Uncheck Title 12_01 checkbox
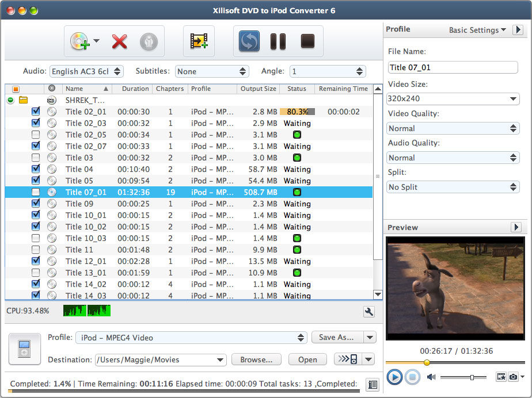The width and height of the screenshot is (532, 398). [x=36, y=261]
